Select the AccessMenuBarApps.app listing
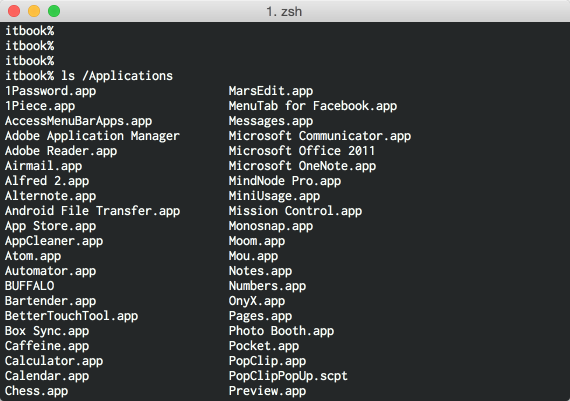 point(79,121)
